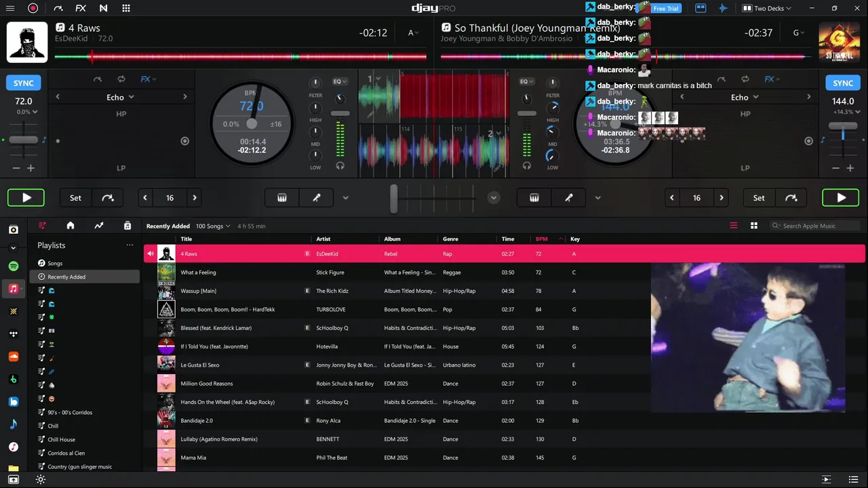Click deck 1 tempo slider handle
This screenshot has width=868, height=488.
click(24, 140)
